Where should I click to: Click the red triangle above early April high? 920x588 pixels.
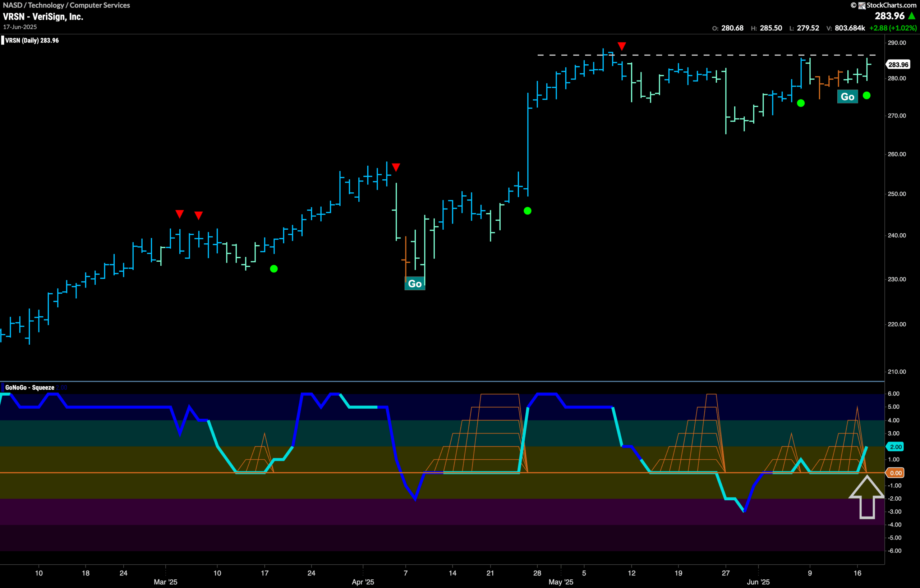point(396,167)
